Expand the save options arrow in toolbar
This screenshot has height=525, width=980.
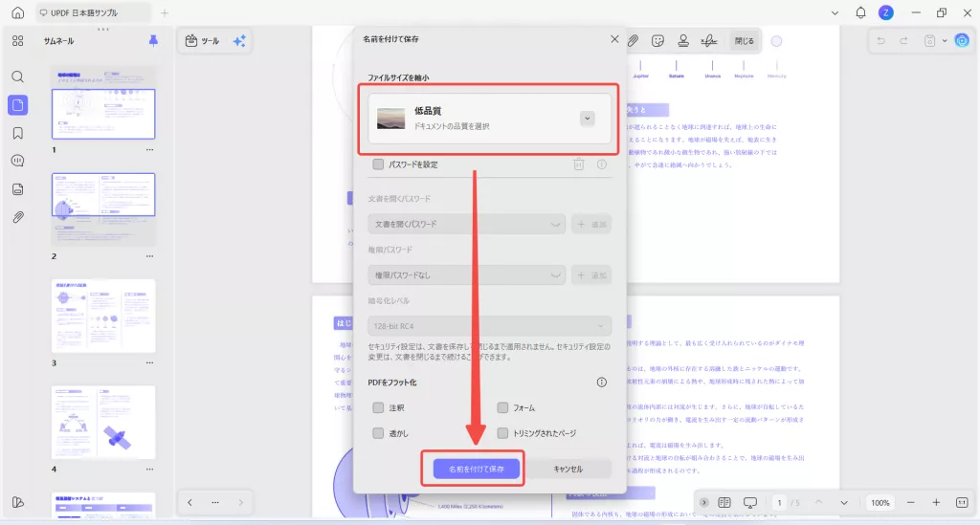[945, 40]
